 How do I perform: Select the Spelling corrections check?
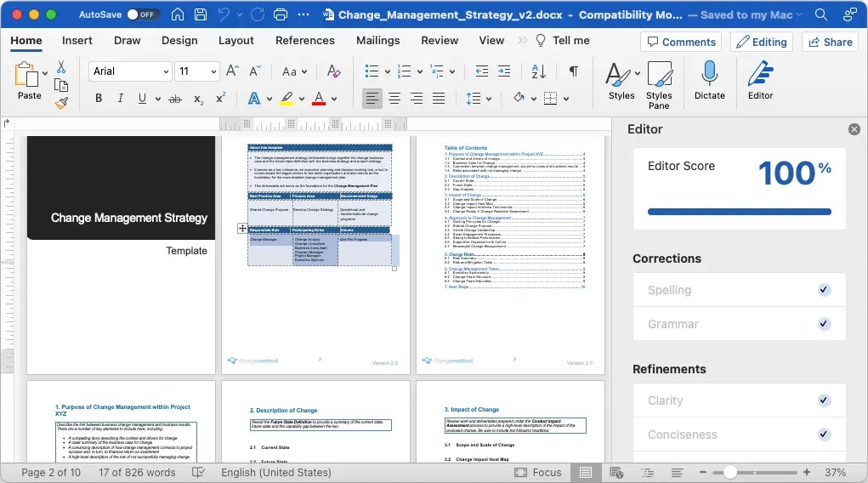tap(739, 290)
